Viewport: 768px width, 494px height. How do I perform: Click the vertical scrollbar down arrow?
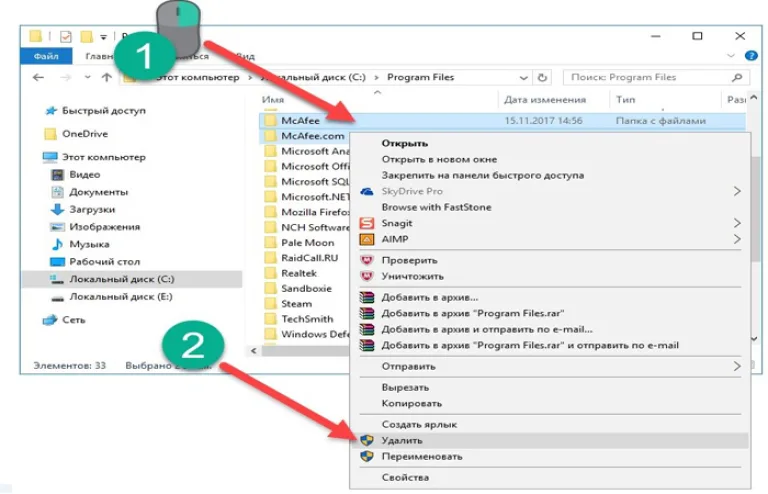(x=754, y=339)
